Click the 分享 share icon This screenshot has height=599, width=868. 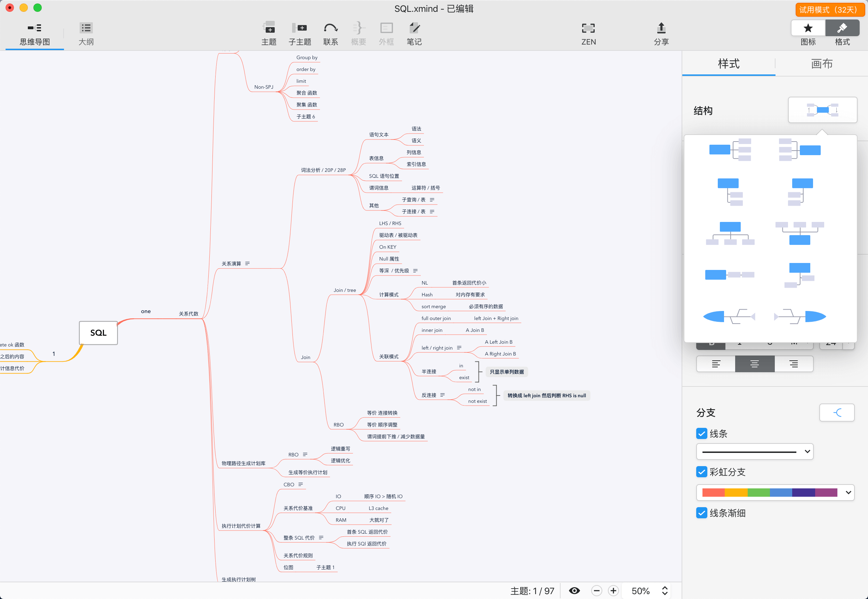661,28
